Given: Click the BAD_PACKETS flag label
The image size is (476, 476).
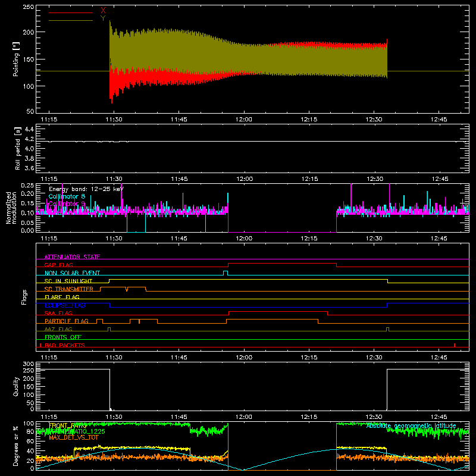Looking at the screenshot, I should pos(65,345).
